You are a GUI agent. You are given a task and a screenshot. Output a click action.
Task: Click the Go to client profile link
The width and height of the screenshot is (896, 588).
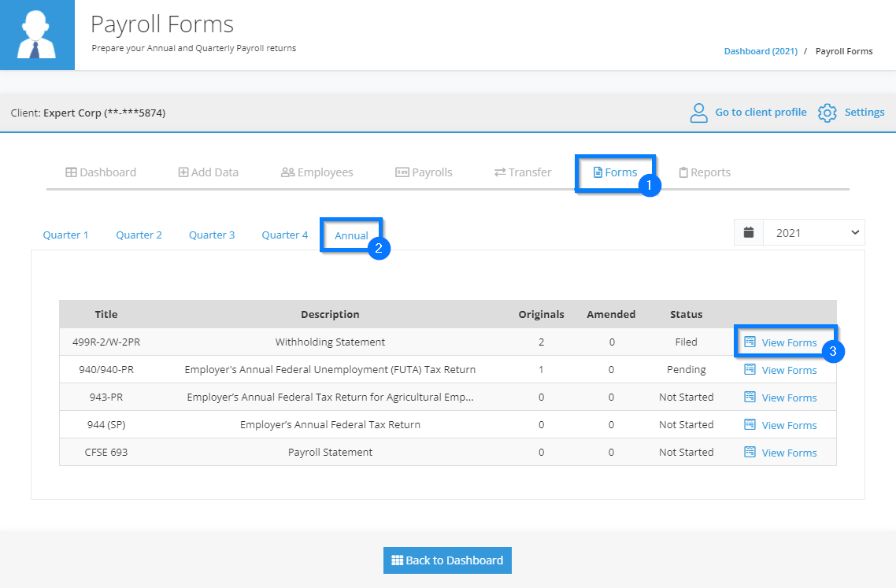tap(761, 112)
